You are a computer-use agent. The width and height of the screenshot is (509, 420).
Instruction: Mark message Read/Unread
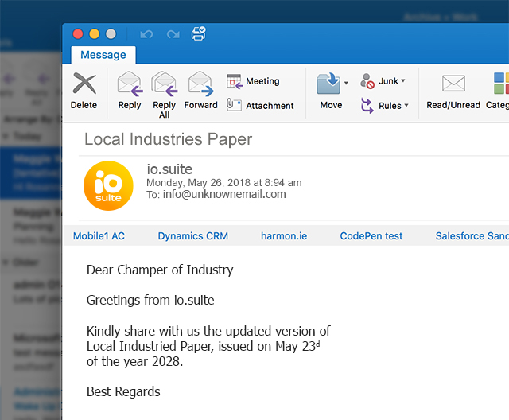[453, 91]
